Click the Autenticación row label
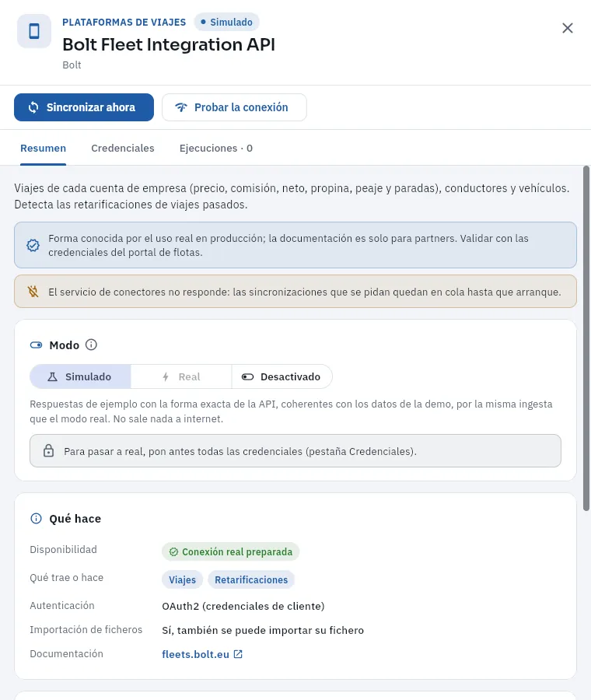 (x=62, y=606)
